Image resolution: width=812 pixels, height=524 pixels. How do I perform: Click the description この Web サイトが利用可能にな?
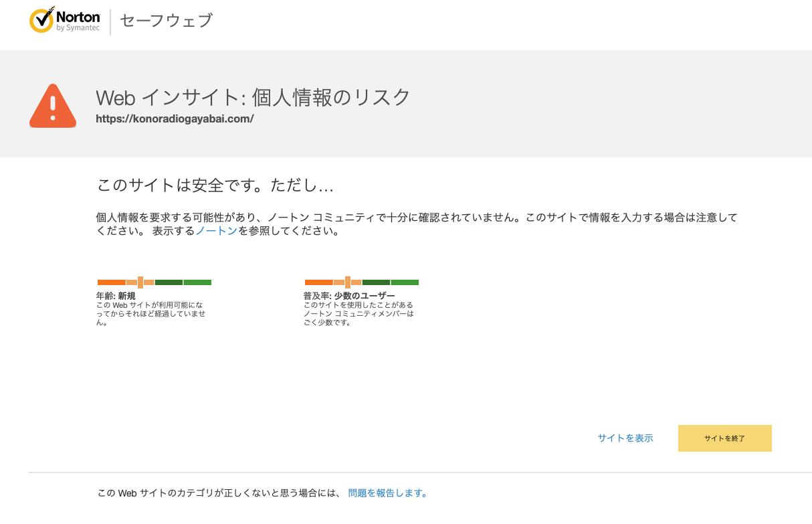[x=151, y=314]
